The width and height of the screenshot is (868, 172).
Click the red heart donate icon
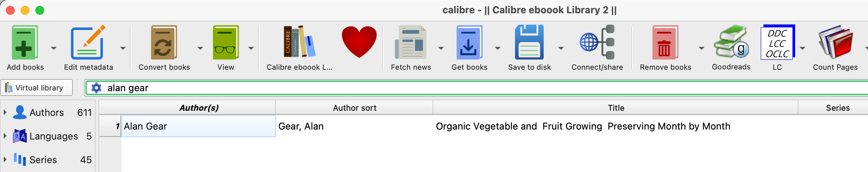coord(359,42)
